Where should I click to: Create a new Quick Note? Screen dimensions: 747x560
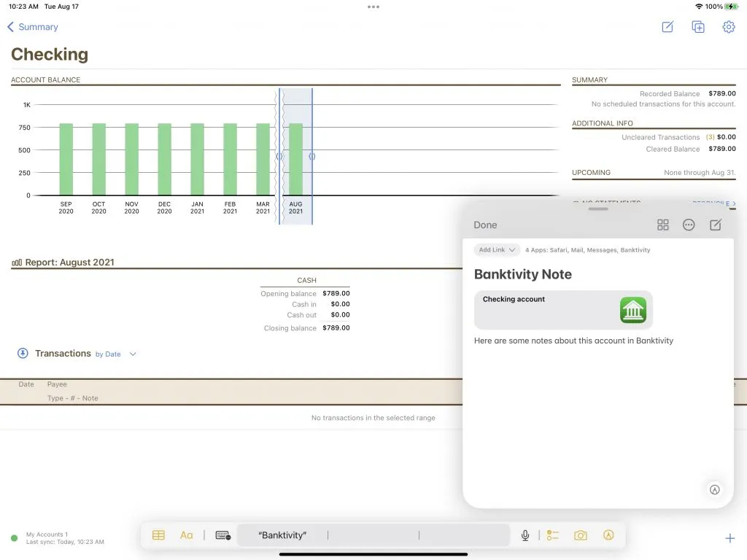pyautogui.click(x=716, y=225)
